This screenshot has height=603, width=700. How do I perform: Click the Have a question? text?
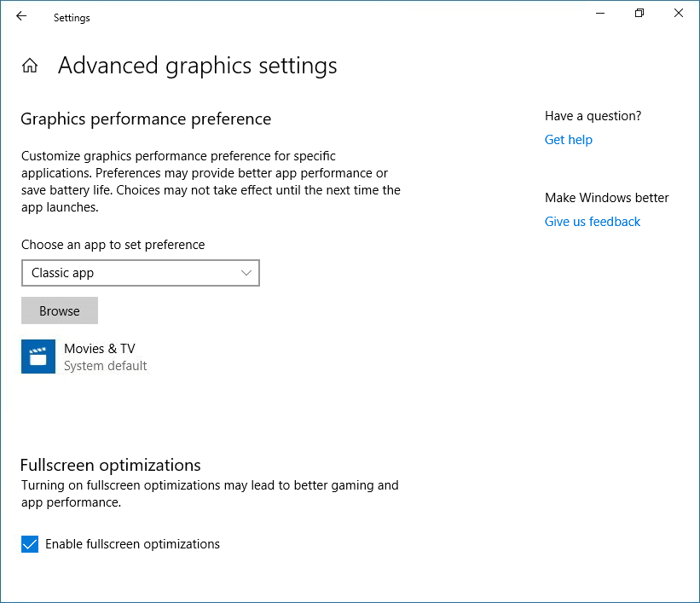[x=593, y=116]
